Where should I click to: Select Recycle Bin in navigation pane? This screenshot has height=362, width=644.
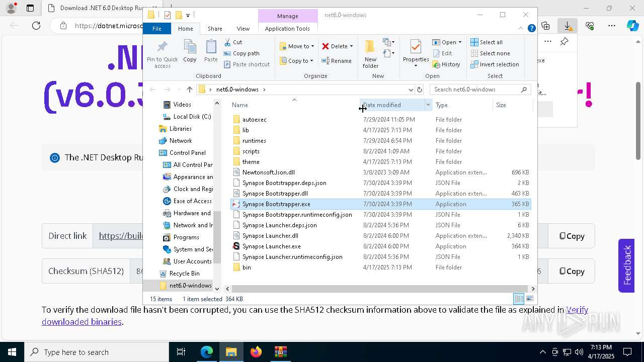pyautogui.click(x=179, y=274)
